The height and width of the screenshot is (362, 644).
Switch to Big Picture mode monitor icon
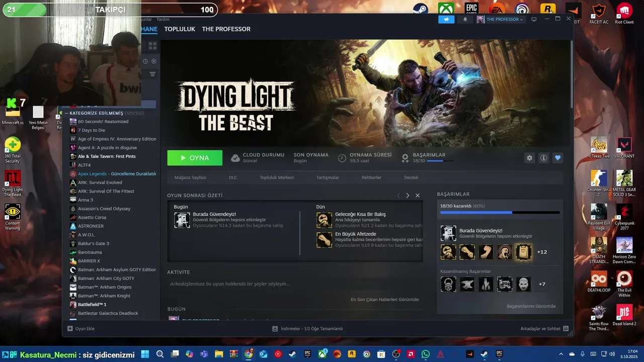click(x=534, y=19)
